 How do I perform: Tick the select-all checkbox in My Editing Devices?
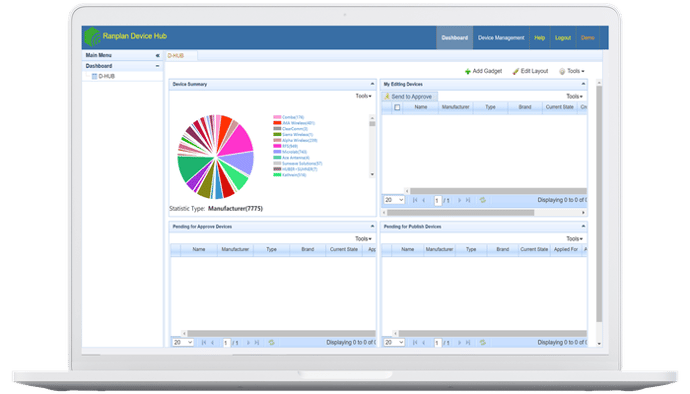[x=397, y=107]
